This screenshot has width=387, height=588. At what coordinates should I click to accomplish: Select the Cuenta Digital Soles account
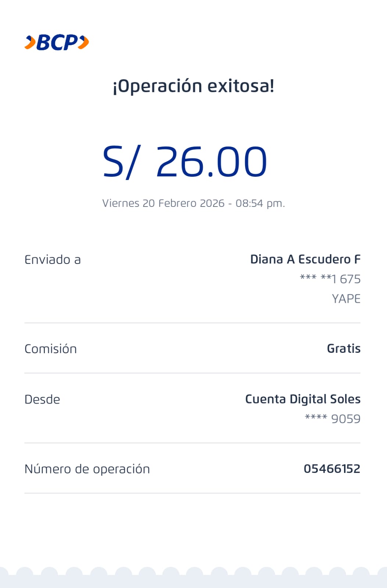[x=302, y=399]
